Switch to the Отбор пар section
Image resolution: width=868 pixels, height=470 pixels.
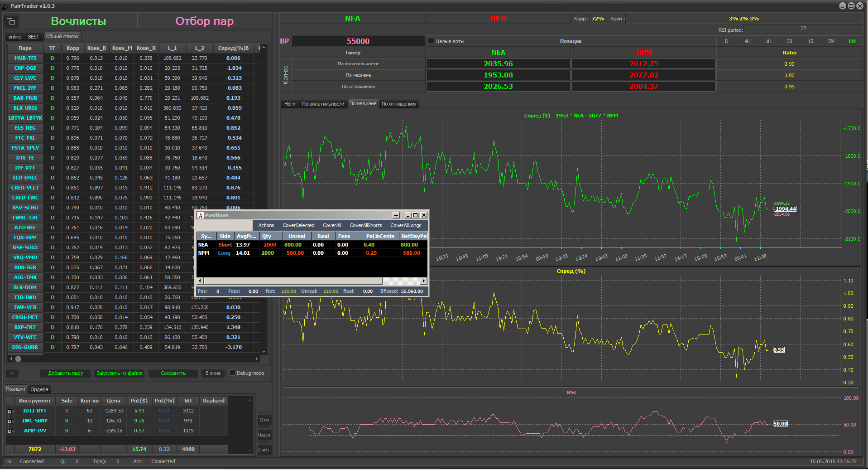point(204,21)
